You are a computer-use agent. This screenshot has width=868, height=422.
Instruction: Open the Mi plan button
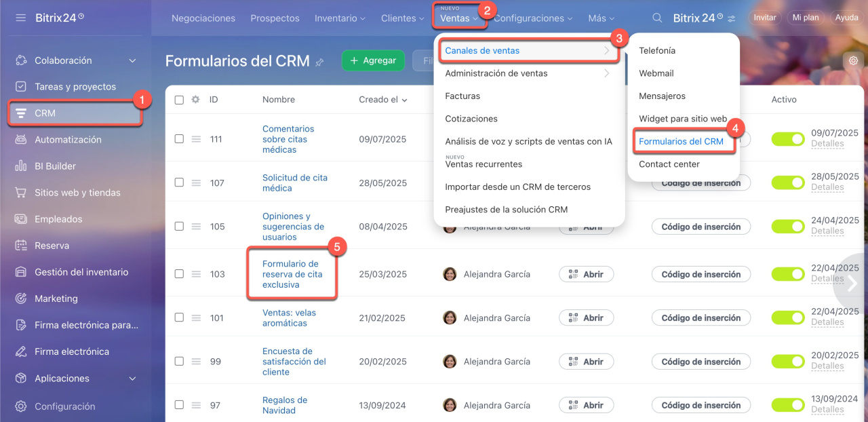pos(806,18)
